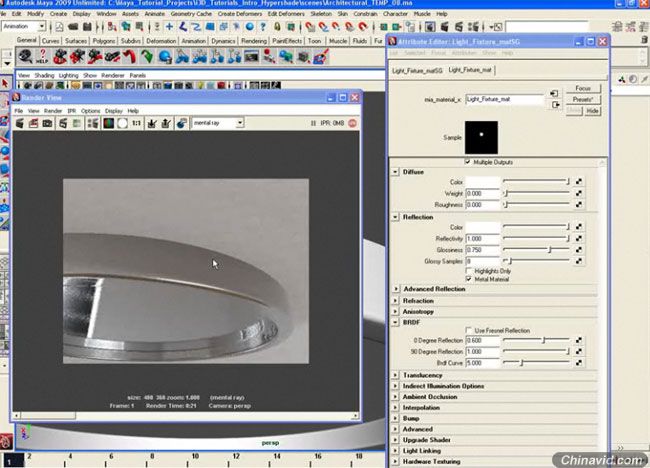Click the redo previous render icon
Viewport: 650px width, 468px height.
[x=19, y=123]
